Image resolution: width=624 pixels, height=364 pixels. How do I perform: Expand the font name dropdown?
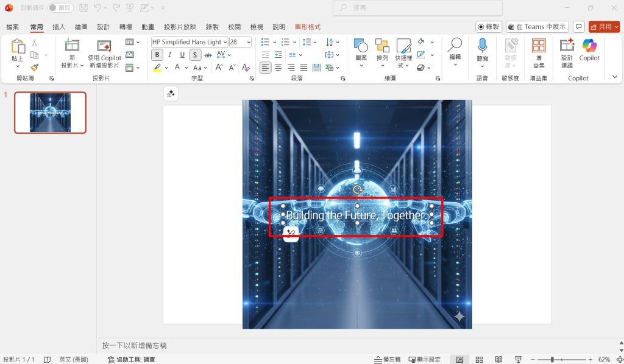[x=225, y=42]
